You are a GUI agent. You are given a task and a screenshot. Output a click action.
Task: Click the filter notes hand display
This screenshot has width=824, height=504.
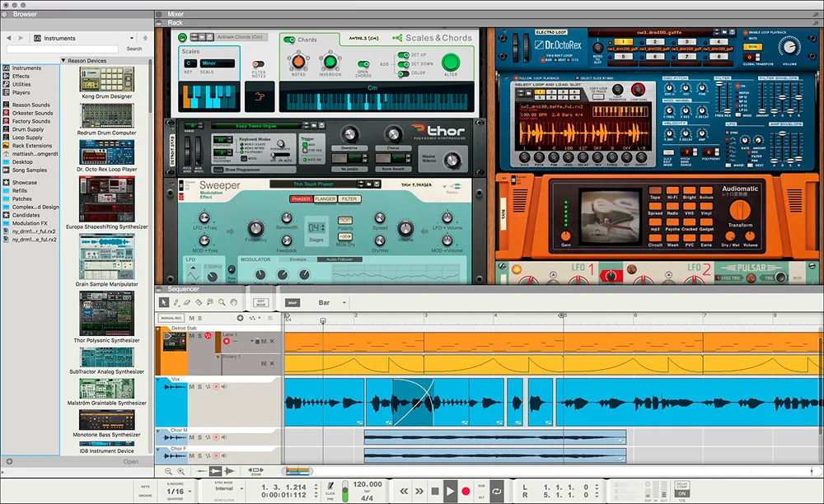(x=259, y=96)
